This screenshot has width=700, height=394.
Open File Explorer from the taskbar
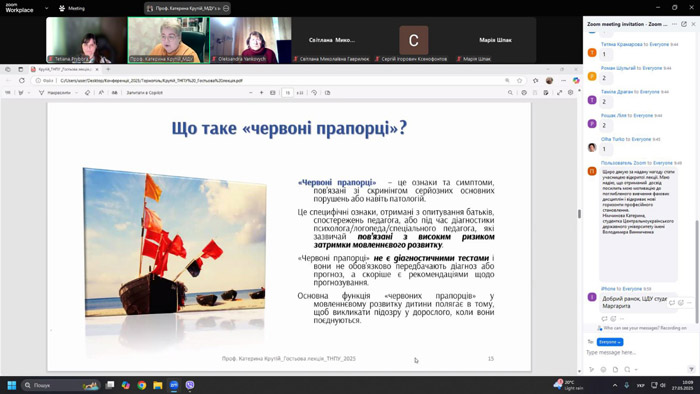pos(158,385)
